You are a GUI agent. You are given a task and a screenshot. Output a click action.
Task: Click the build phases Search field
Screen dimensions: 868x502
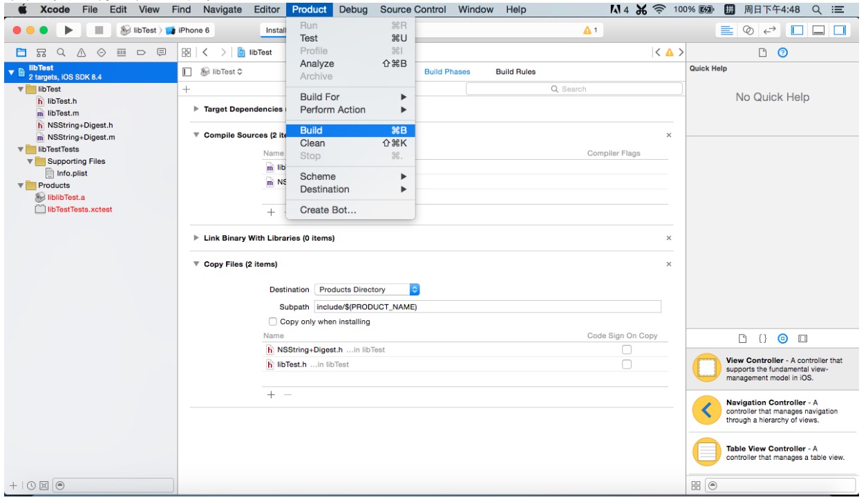574,89
